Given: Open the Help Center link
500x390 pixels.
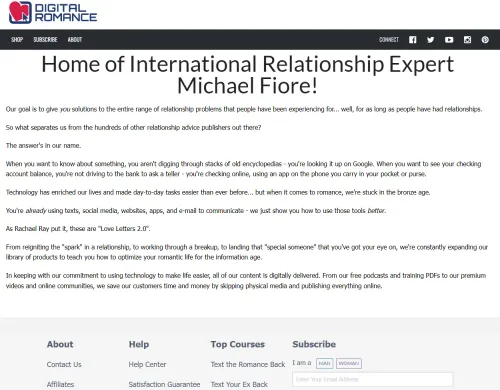Looking at the screenshot, I should pyautogui.click(x=147, y=364).
